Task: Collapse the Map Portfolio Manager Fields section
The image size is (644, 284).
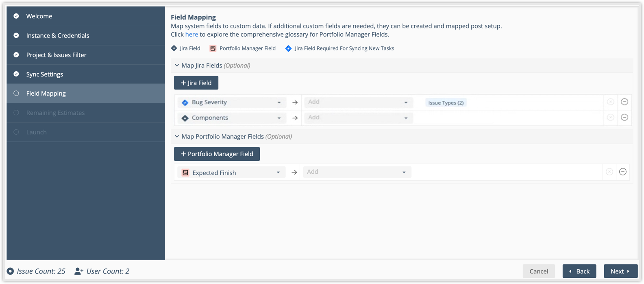Action: (177, 137)
